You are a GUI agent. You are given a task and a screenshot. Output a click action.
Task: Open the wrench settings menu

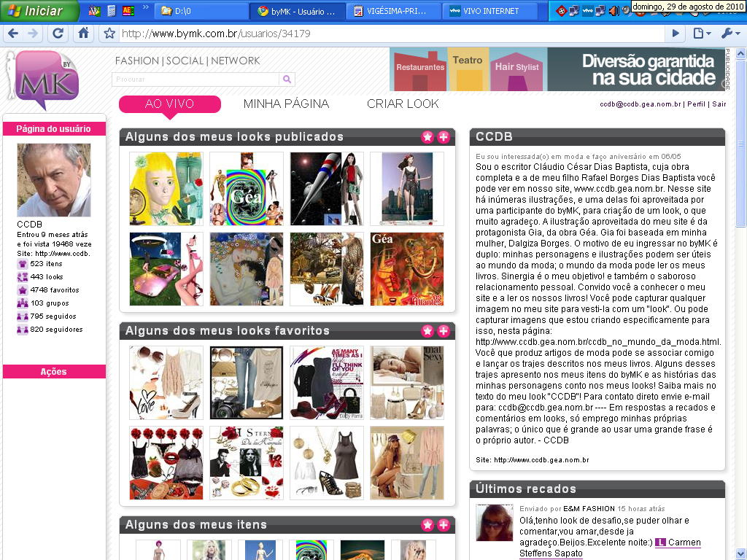click(729, 34)
